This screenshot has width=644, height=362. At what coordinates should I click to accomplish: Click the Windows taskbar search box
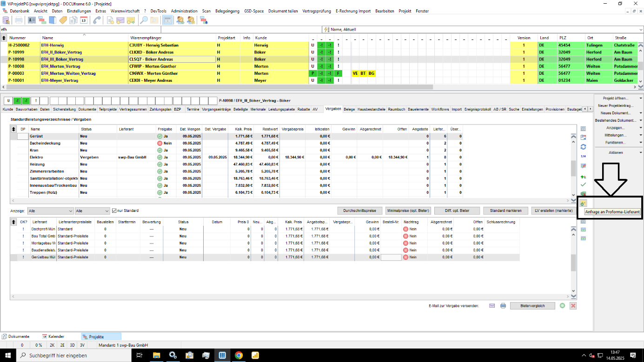point(74,355)
